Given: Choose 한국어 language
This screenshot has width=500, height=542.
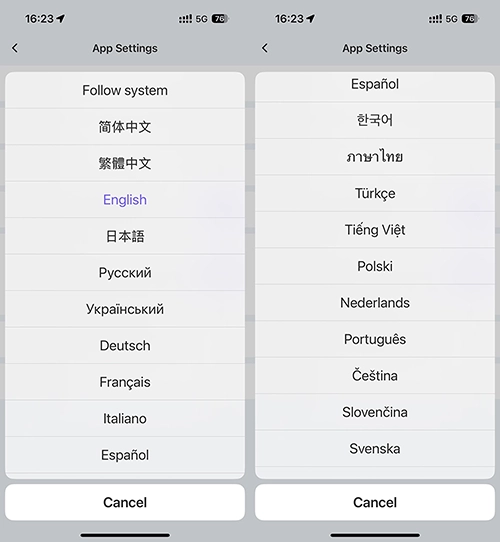Looking at the screenshot, I should 375,120.
